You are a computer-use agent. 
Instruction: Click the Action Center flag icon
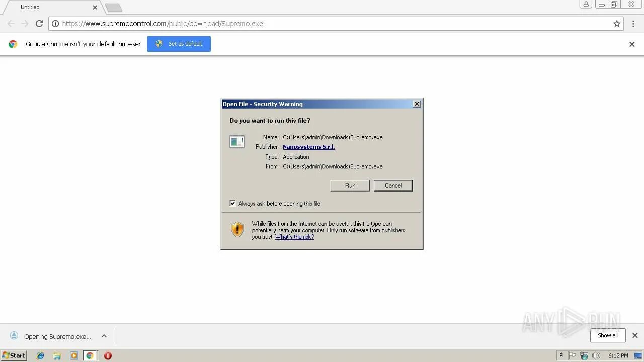572,355
